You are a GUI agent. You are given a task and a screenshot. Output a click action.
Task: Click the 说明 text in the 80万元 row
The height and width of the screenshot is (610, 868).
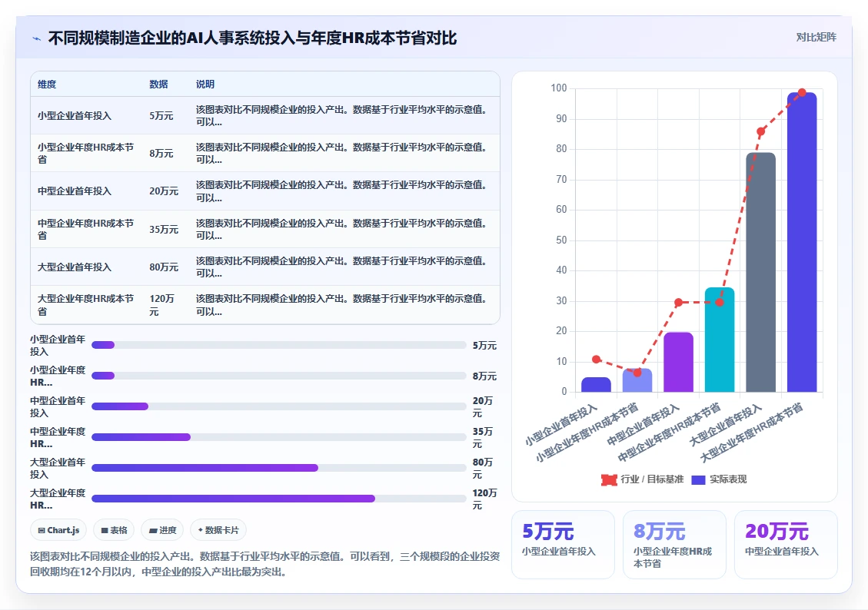click(341, 267)
